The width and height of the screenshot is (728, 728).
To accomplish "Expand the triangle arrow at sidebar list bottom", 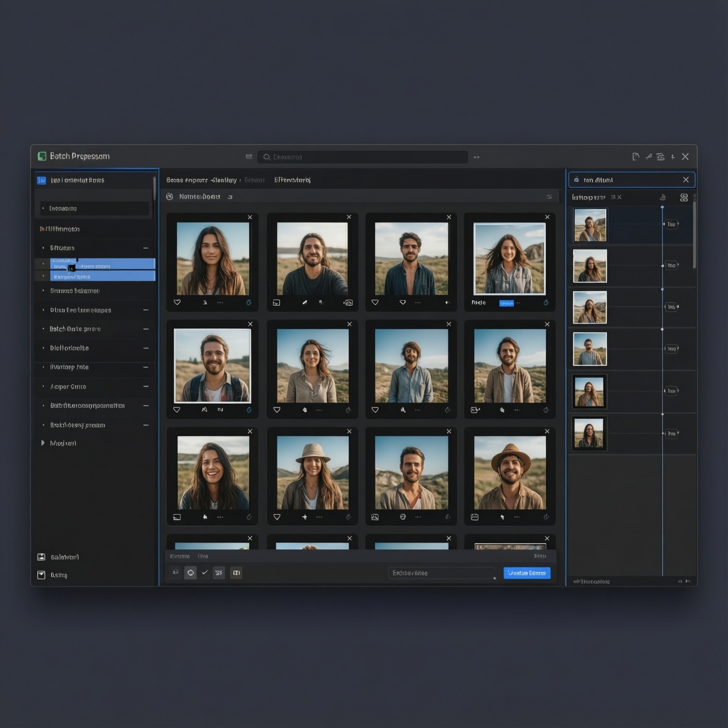I will tap(43, 443).
